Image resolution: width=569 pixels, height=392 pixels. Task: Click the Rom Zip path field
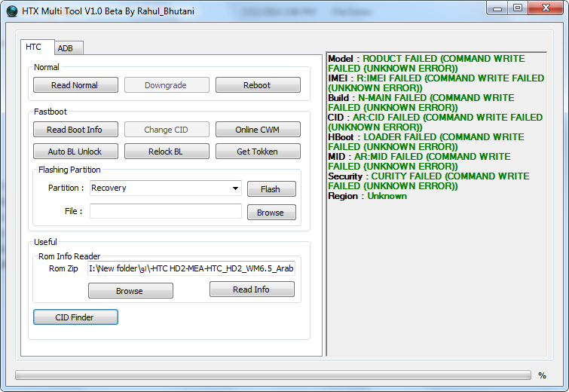tap(191, 268)
